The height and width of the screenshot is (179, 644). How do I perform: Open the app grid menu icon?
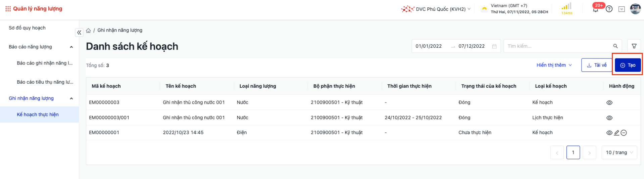tap(8, 9)
